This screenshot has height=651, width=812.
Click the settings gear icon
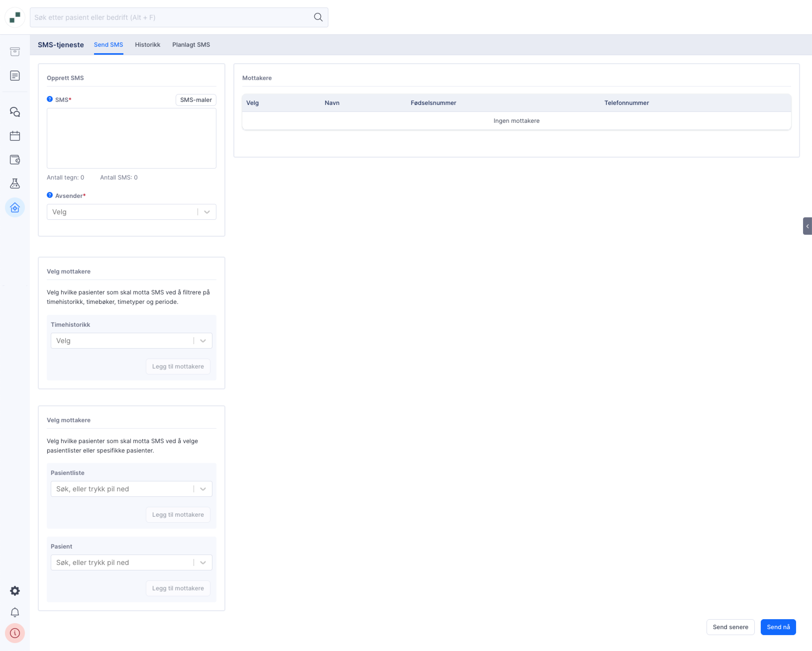[x=15, y=590]
